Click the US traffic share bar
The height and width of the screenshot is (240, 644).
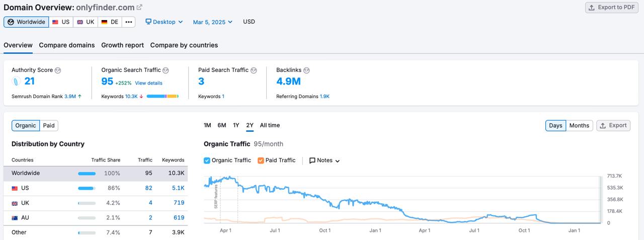coord(87,188)
